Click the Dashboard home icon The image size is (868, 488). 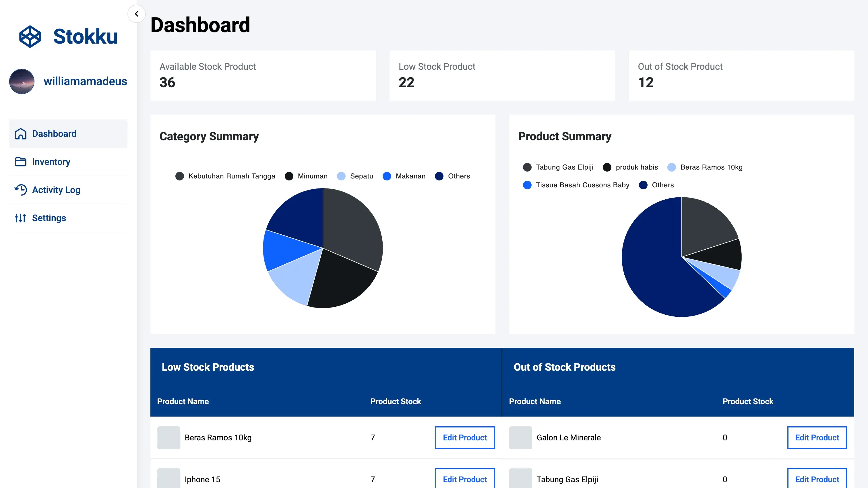[x=21, y=134]
